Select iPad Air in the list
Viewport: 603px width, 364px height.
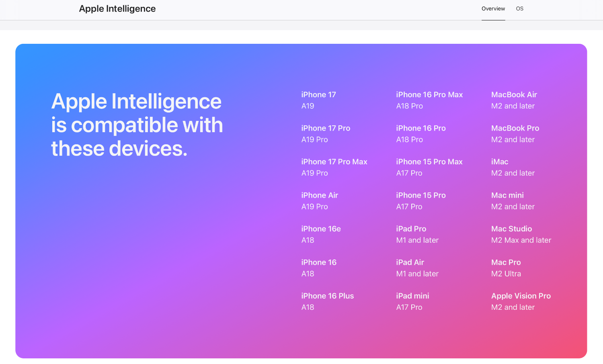(x=410, y=262)
